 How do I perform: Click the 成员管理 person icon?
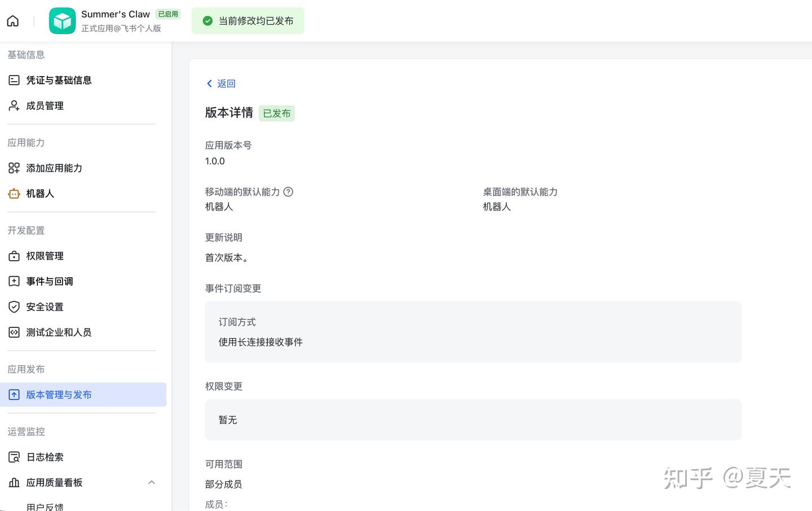pyautogui.click(x=14, y=105)
